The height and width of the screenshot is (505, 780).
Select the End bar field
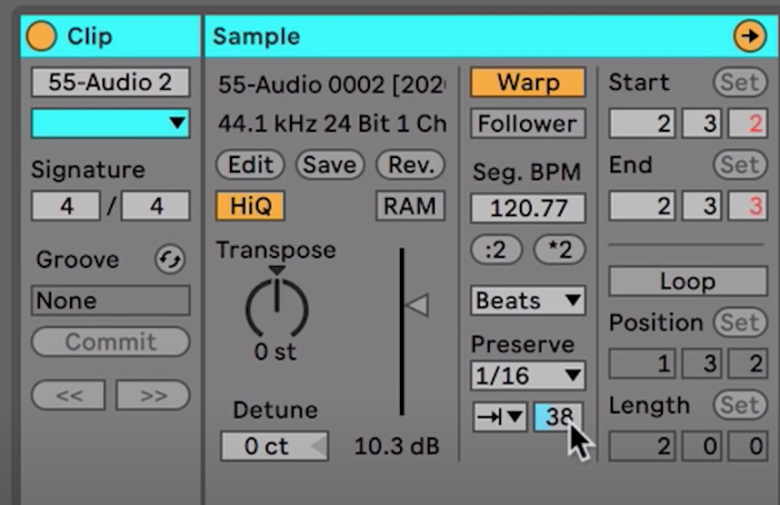click(x=642, y=205)
